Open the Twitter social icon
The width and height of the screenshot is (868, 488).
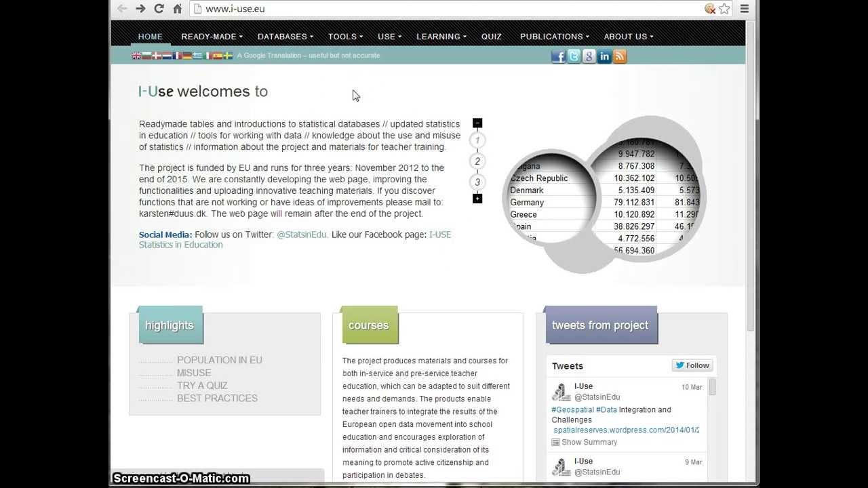point(574,56)
